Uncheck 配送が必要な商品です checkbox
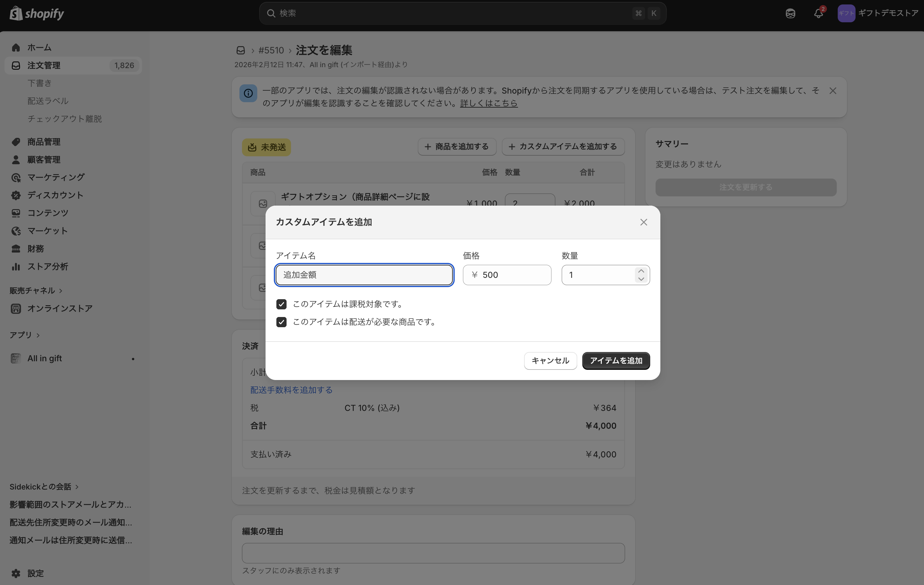 [x=281, y=322]
